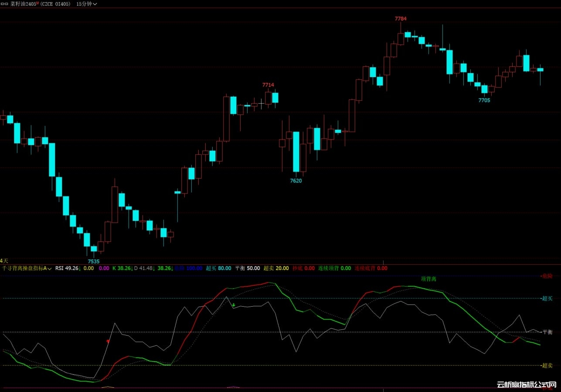This screenshot has height=392, width=561.
Task: Click the green down arrow signal on indicator
Action: [x=234, y=305]
